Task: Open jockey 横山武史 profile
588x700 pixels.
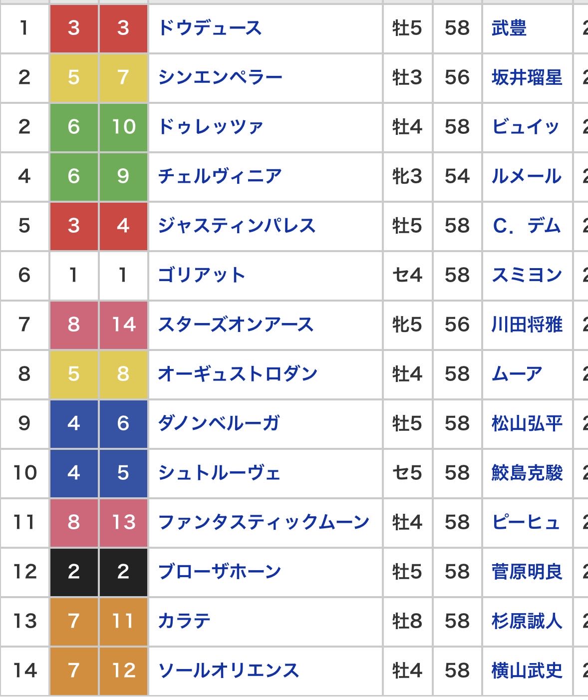Action: tap(527, 671)
